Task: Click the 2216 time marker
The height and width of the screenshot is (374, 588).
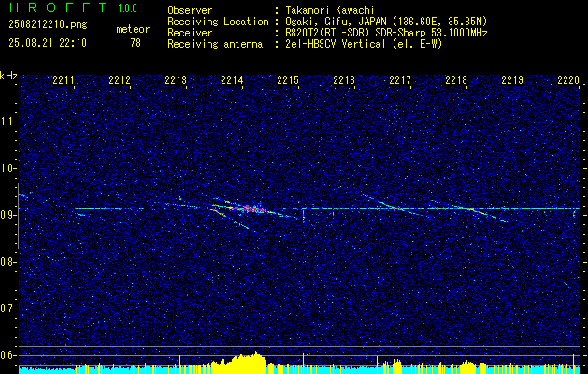Action: 344,79
